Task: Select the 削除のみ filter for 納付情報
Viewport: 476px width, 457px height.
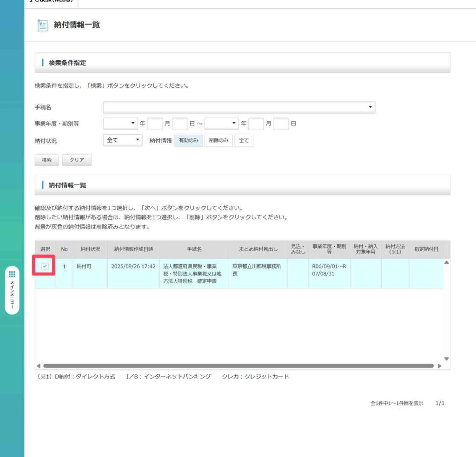Action: pos(219,141)
